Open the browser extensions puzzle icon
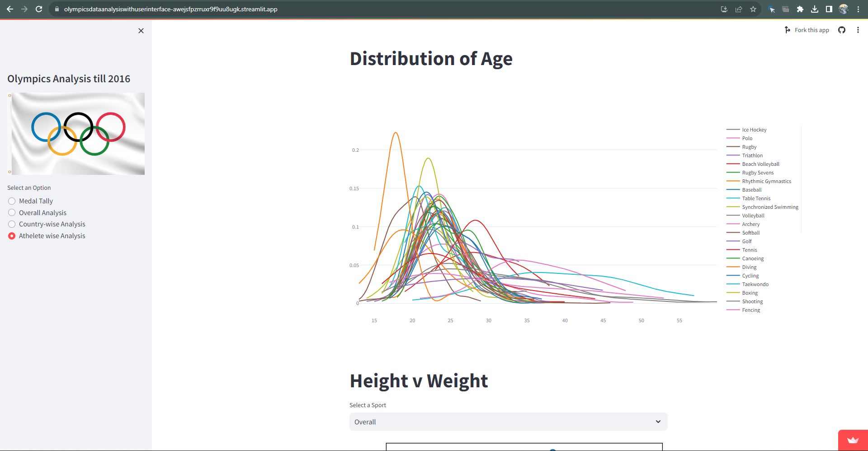 800,9
